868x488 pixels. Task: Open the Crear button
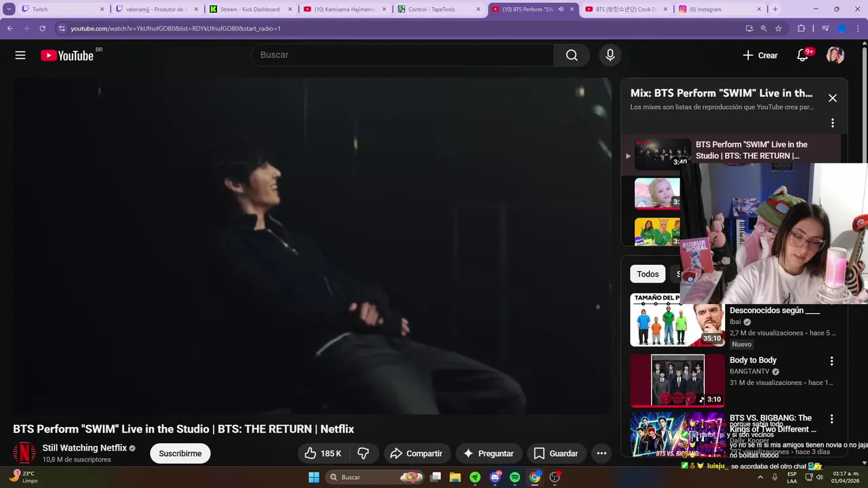[x=760, y=56]
